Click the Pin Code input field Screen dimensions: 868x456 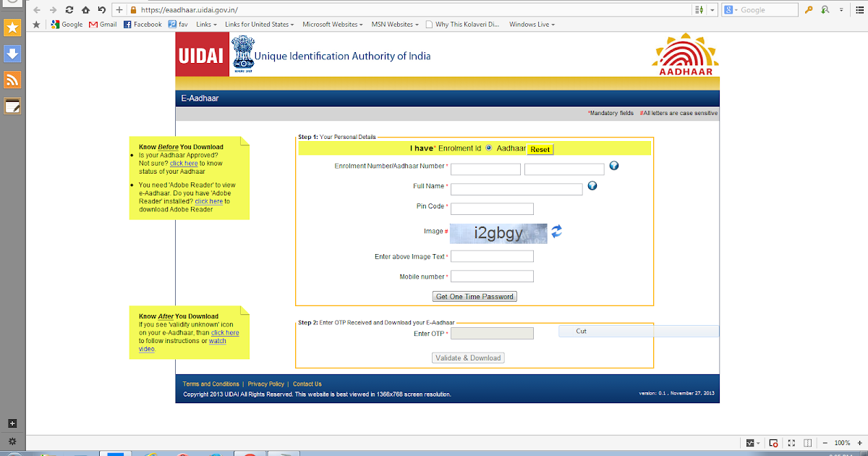492,209
